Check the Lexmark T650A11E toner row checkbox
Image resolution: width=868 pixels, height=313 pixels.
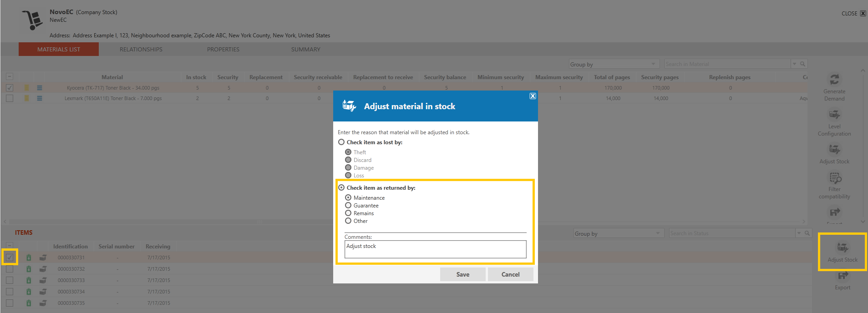click(x=10, y=98)
